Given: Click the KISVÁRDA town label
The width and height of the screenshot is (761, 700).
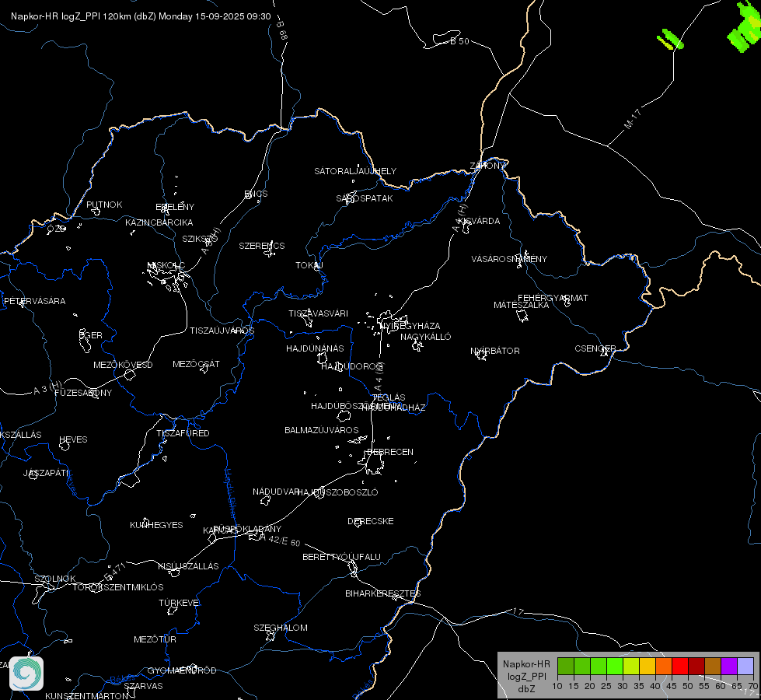Looking at the screenshot, I should click(479, 221).
